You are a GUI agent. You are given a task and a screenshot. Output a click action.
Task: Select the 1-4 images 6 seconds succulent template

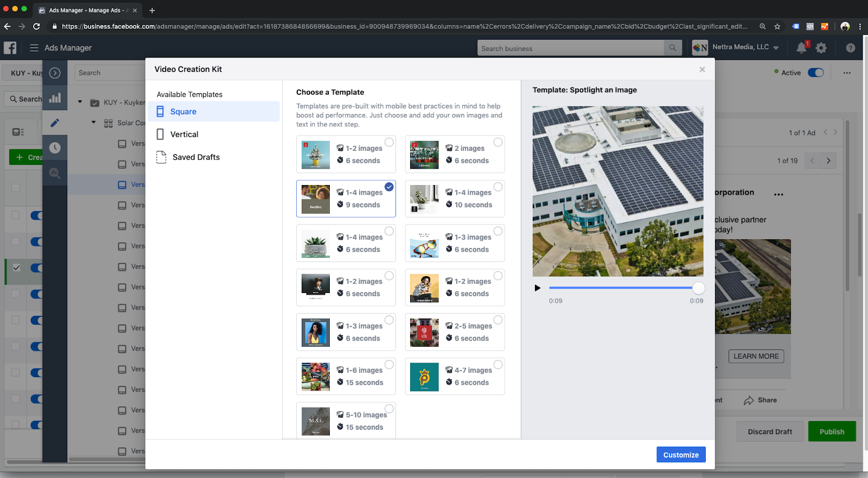tap(346, 243)
